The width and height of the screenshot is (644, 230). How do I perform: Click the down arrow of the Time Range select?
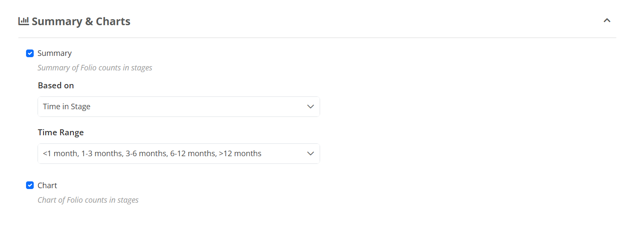tap(311, 154)
